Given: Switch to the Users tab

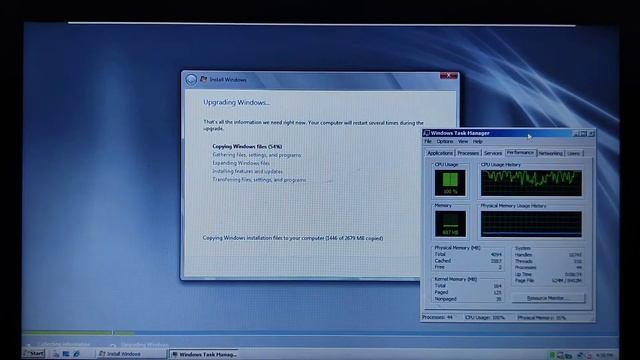Looking at the screenshot, I should tap(573, 153).
